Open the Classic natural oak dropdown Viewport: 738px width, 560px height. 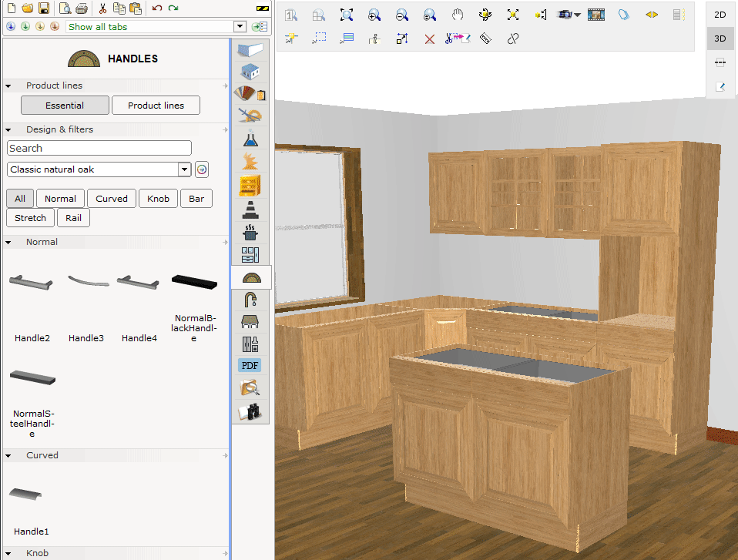click(185, 169)
